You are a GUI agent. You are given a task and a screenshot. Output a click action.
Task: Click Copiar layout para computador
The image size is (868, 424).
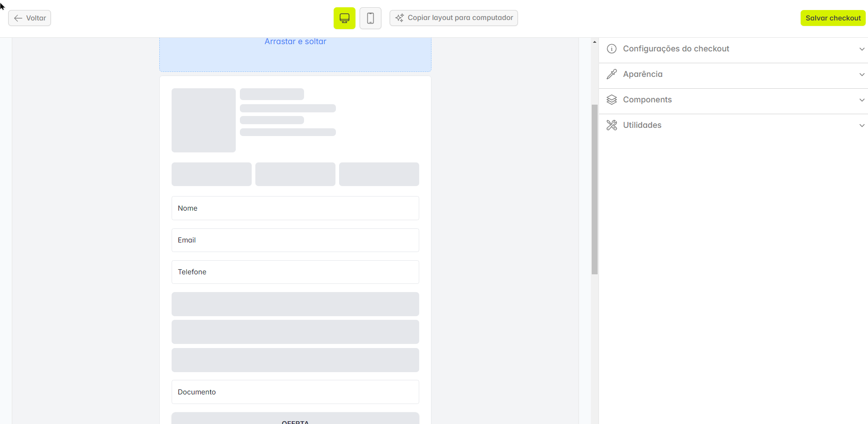453,18
